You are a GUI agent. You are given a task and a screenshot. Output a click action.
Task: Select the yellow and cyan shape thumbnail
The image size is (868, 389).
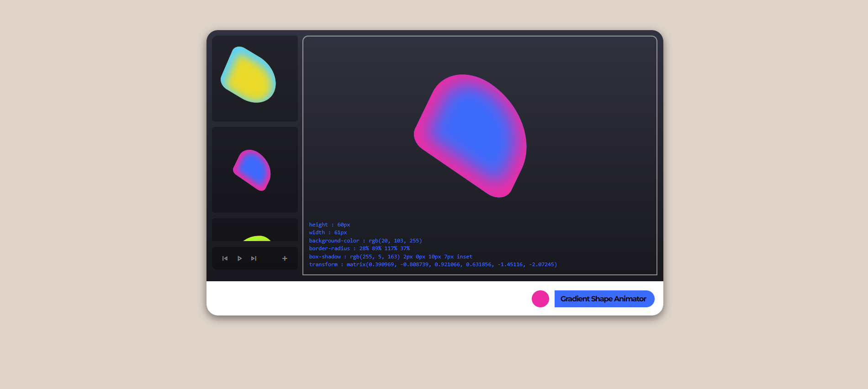click(x=254, y=79)
